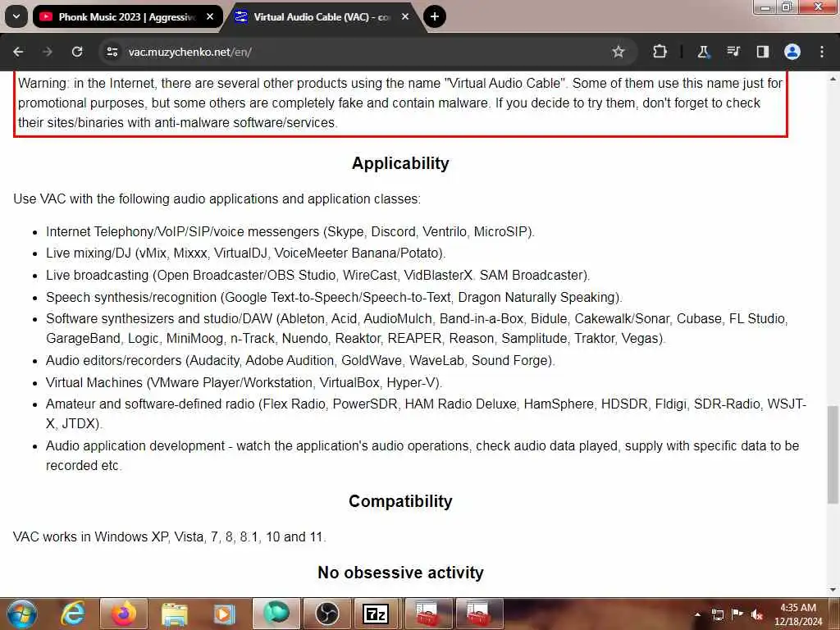840x630 pixels.
Task: Open the second red toolbox taskbar app
Action: coord(478,614)
